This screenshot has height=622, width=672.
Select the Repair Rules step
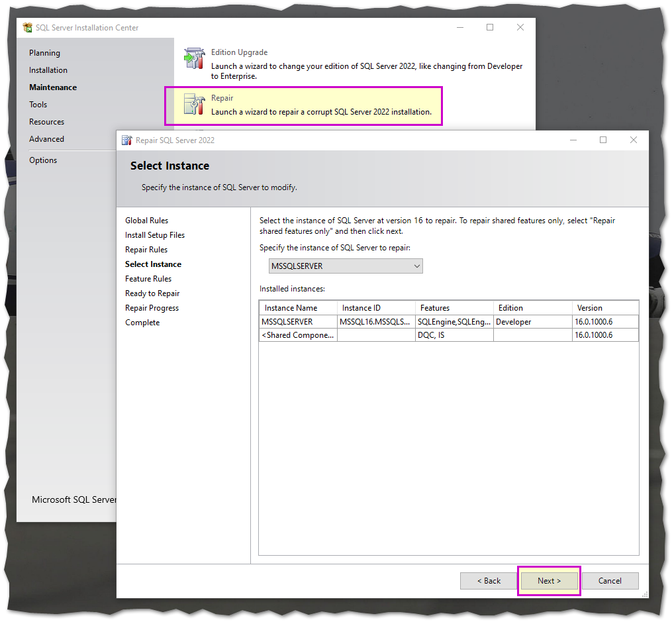coord(146,250)
